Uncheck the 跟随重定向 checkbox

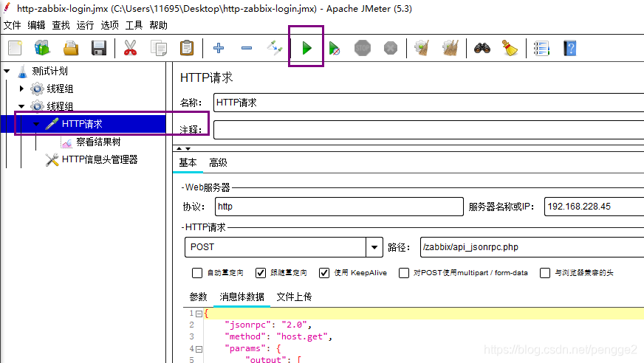point(261,273)
